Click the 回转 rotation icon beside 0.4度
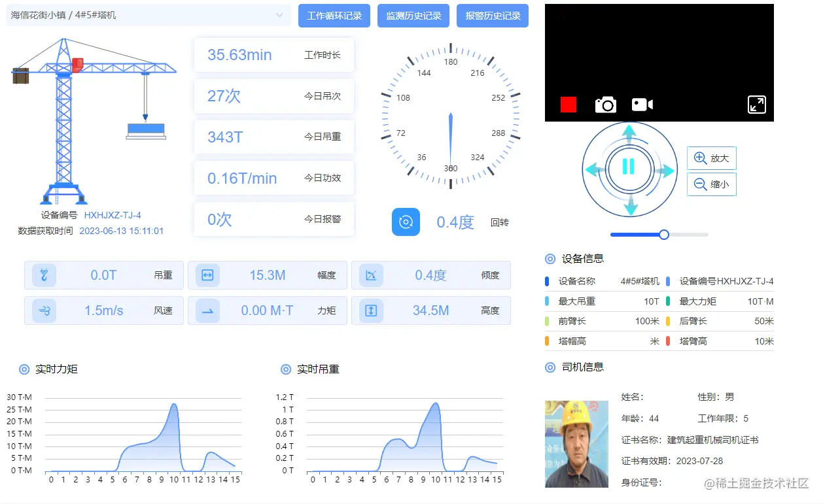The image size is (823, 504). tap(406, 222)
